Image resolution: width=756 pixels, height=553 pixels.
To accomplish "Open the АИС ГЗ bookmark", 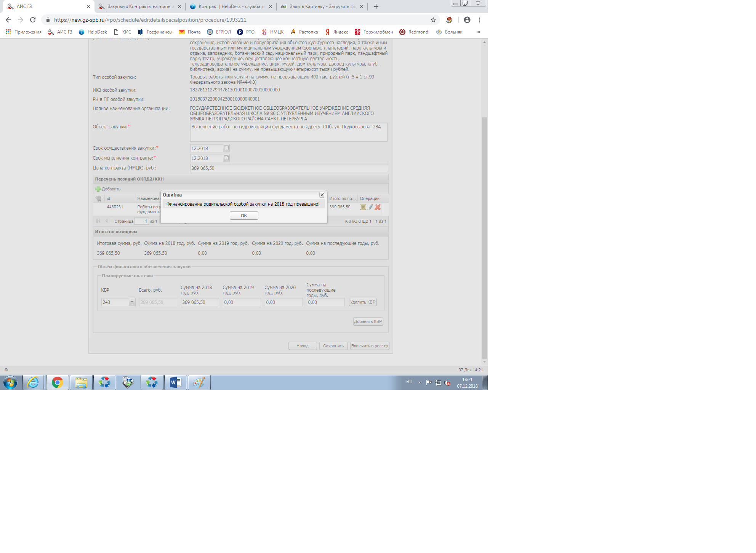I will click(x=60, y=32).
